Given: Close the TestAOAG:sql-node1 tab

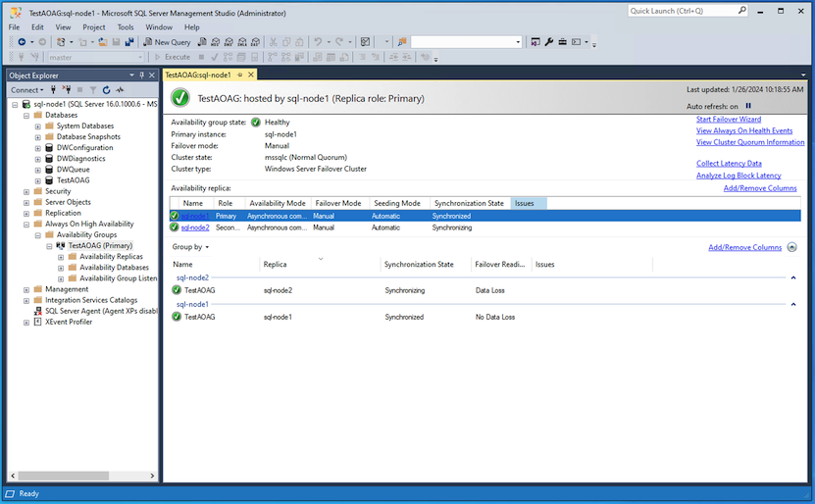Looking at the screenshot, I should 250,75.
